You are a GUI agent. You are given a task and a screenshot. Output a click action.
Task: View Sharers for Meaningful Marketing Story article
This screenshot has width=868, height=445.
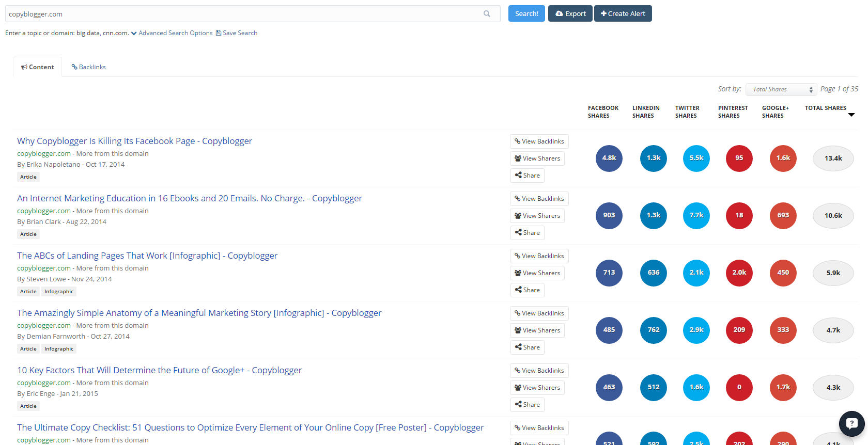[x=537, y=330]
